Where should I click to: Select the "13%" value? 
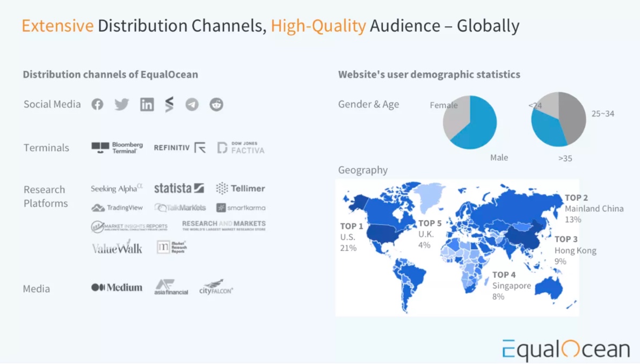pos(573,220)
